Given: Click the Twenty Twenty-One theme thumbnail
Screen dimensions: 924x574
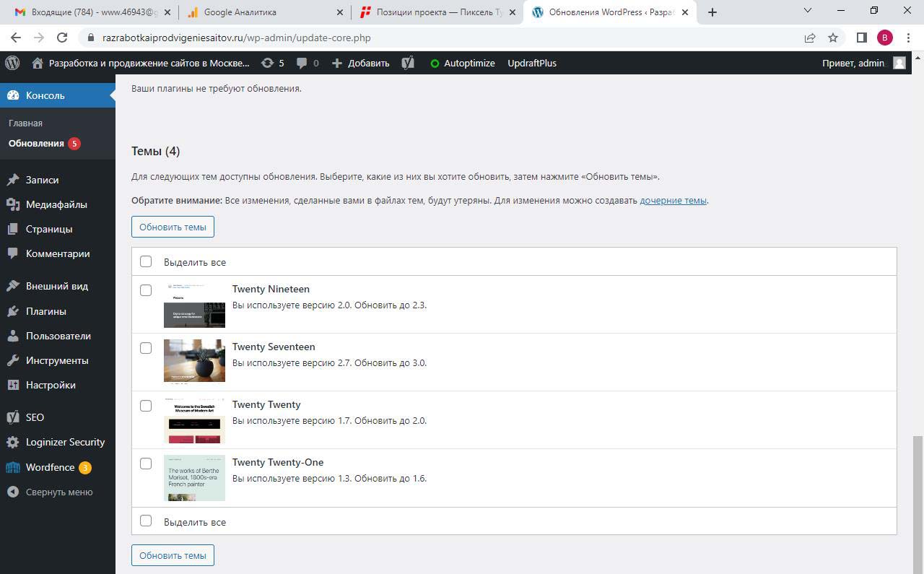Looking at the screenshot, I should [194, 478].
